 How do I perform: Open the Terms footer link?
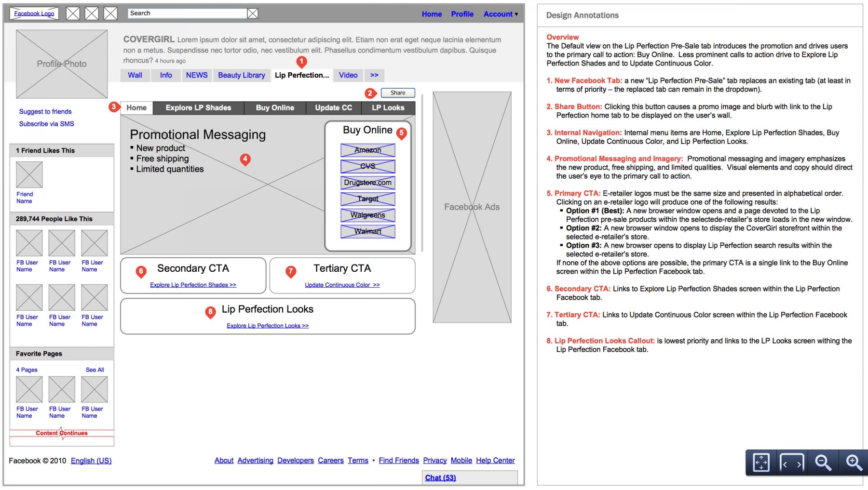(358, 461)
